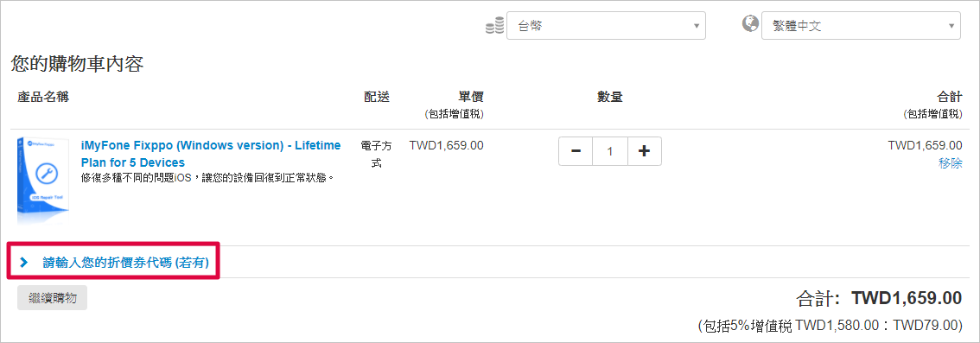The width and height of the screenshot is (980, 343).
Task: Click the product description 修復多種不同的問題iOS
Action: 208,178
